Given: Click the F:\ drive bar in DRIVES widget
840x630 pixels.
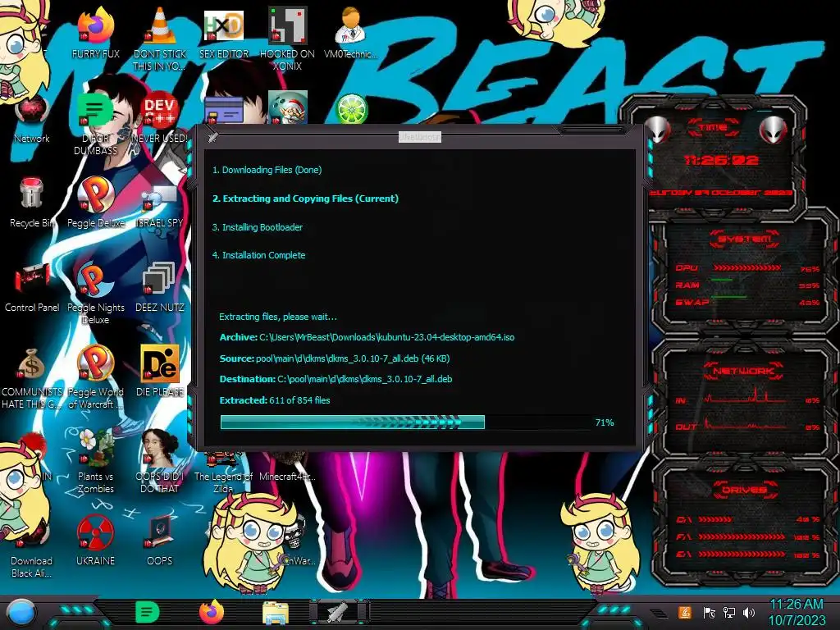Looking at the screenshot, I should pos(742,536).
